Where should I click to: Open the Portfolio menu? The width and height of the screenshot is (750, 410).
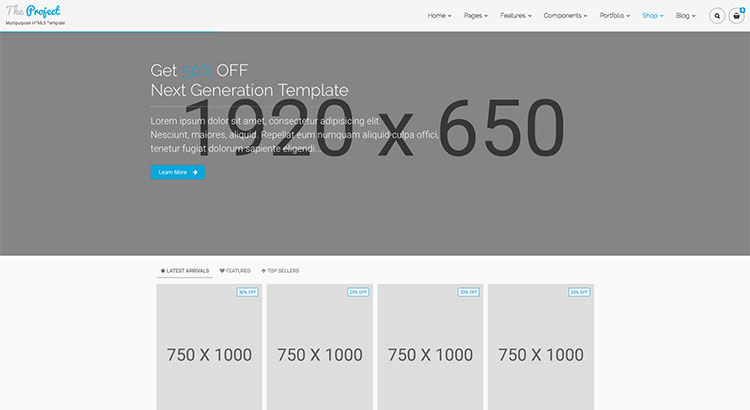(x=615, y=16)
